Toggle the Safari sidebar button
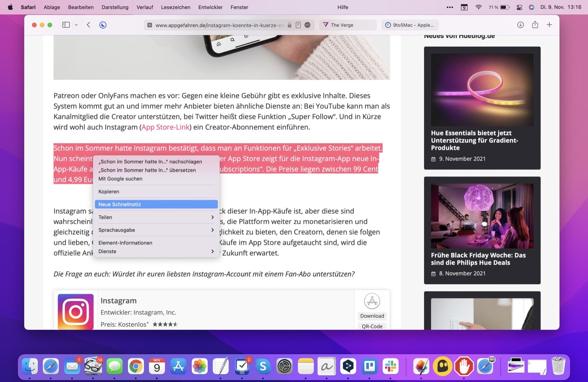The image size is (588, 382). [66, 25]
